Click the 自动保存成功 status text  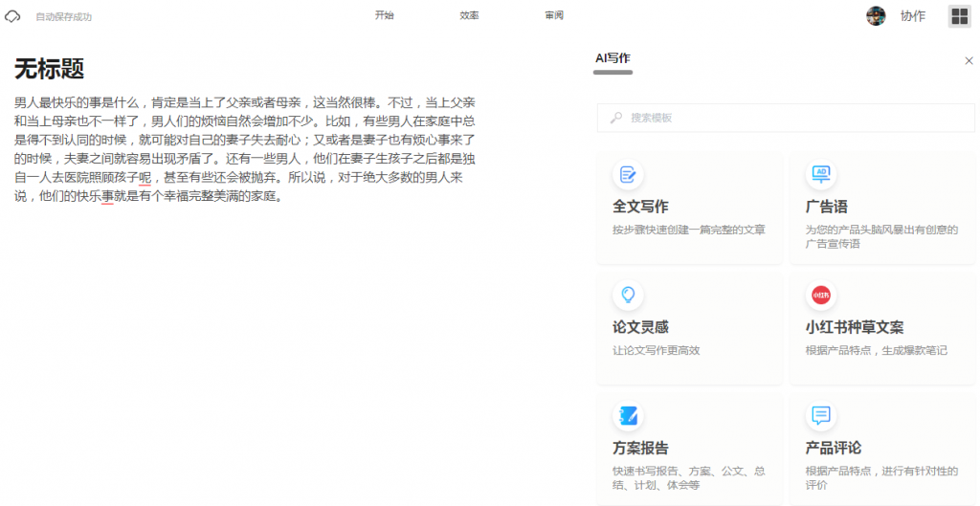[64, 17]
